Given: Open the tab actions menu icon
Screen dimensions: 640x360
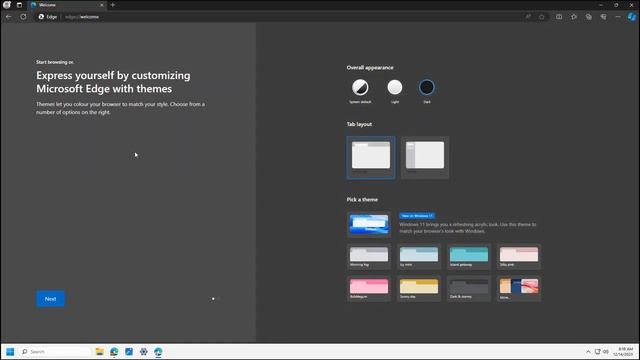Looking at the screenshot, I should [19, 5].
